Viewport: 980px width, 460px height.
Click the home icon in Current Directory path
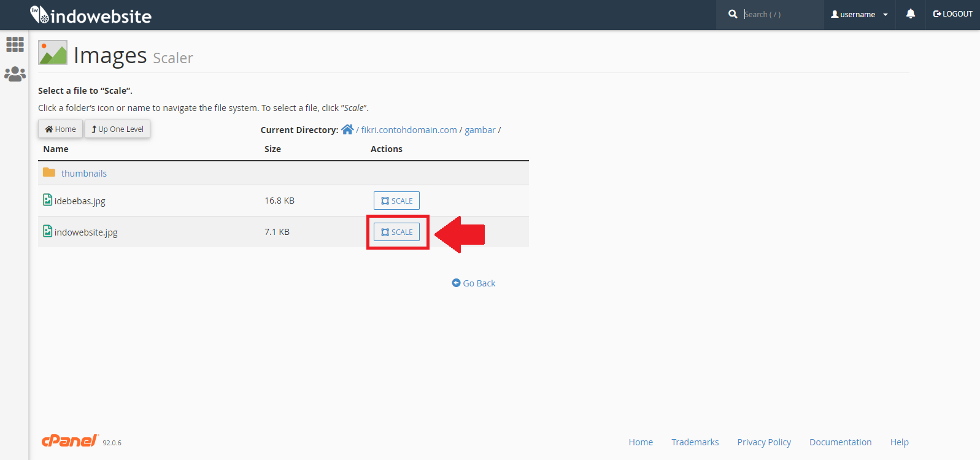(x=347, y=129)
